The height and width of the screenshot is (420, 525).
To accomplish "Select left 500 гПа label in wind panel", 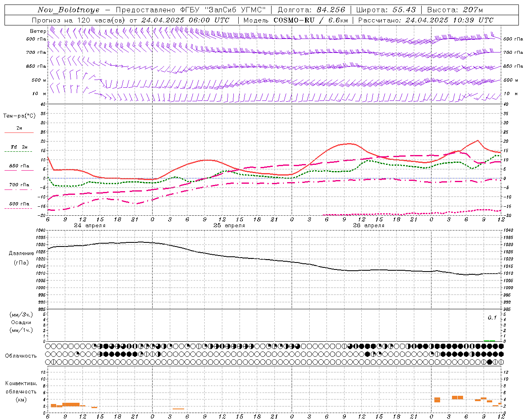I will tap(36, 39).
